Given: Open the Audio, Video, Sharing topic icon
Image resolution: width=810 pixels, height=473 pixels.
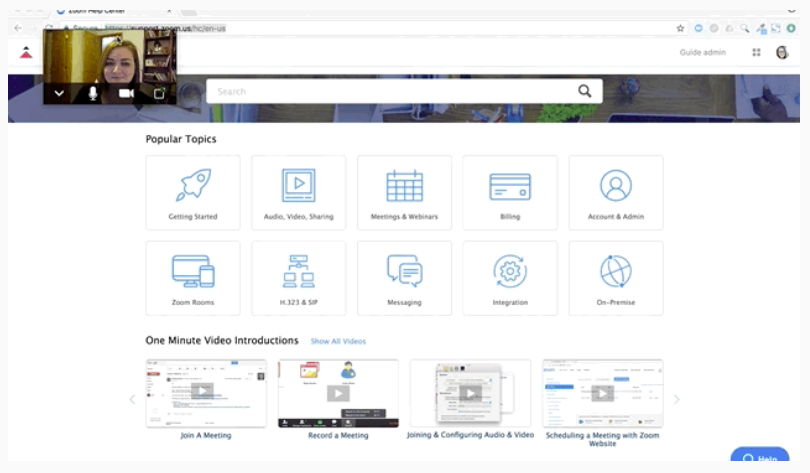Looking at the screenshot, I should (x=299, y=185).
